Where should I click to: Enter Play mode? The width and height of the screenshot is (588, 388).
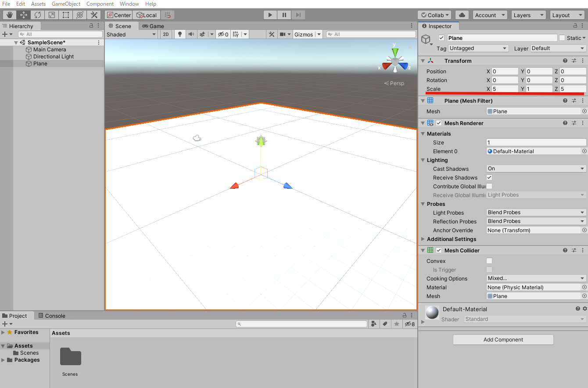[x=270, y=14]
